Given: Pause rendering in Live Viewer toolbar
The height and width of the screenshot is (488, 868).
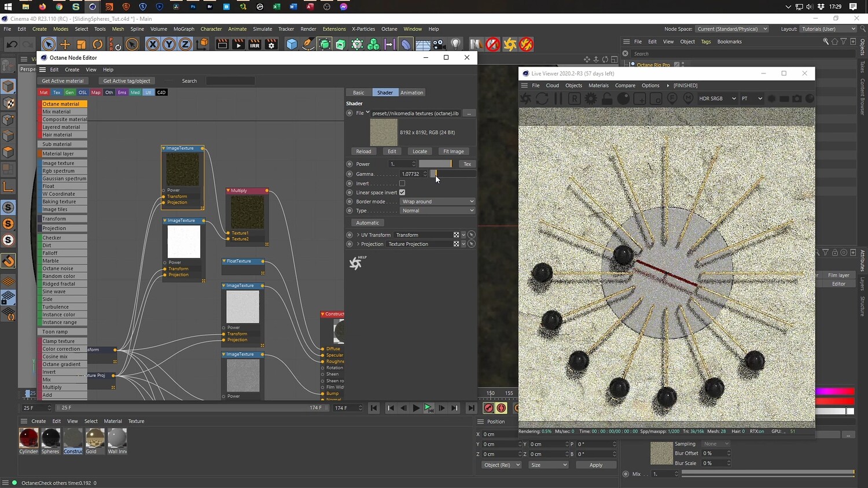Looking at the screenshot, I should (x=558, y=99).
